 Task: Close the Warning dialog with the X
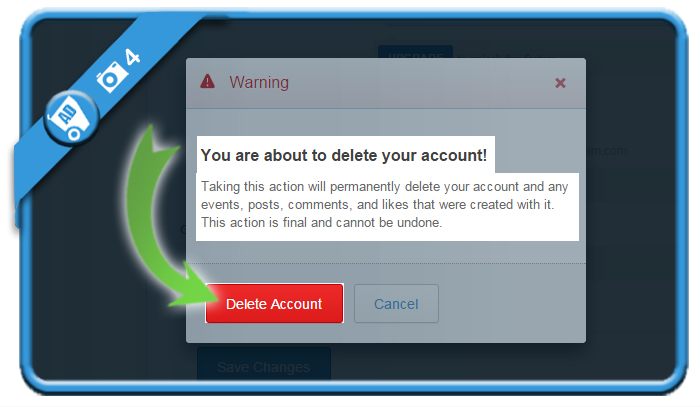point(560,83)
